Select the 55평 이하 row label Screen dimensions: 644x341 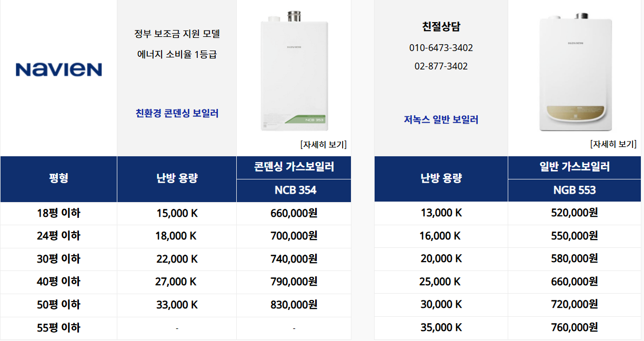tap(58, 328)
